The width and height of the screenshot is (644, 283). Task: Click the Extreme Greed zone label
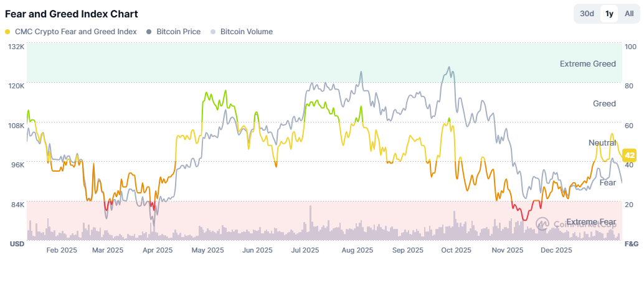tap(588, 63)
